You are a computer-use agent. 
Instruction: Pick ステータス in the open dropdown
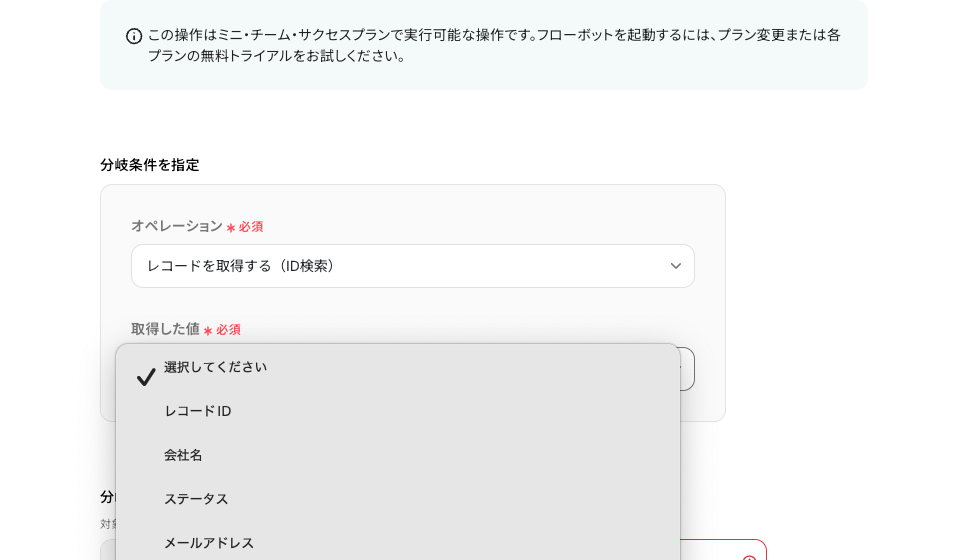point(196,499)
